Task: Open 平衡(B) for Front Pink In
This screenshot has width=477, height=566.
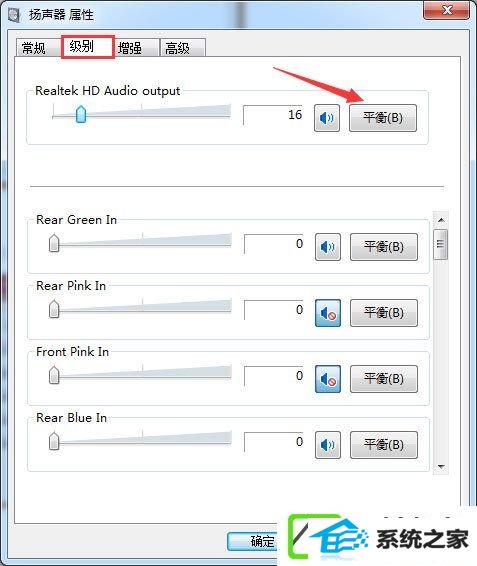Action: pyautogui.click(x=384, y=379)
